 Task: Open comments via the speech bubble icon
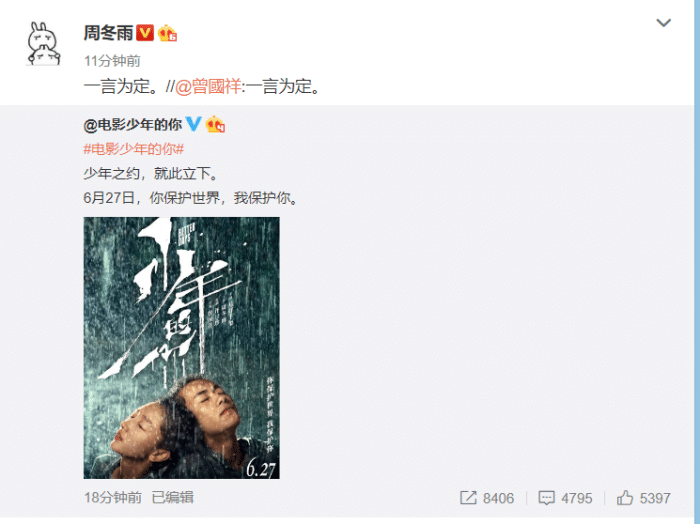point(546,498)
